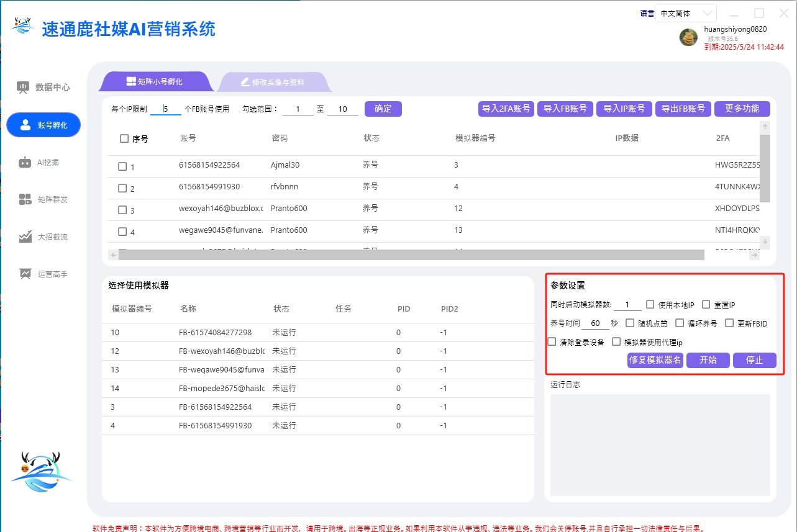
Task: Enable 使用本地IP option
Action: pyautogui.click(x=650, y=304)
